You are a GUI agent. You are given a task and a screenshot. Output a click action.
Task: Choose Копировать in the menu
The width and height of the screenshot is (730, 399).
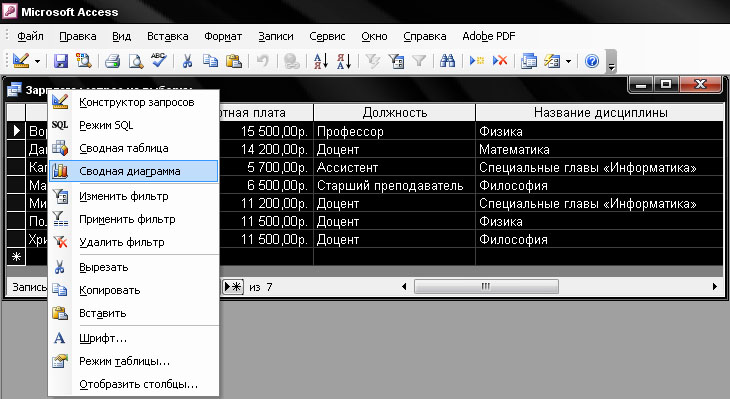click(x=133, y=290)
